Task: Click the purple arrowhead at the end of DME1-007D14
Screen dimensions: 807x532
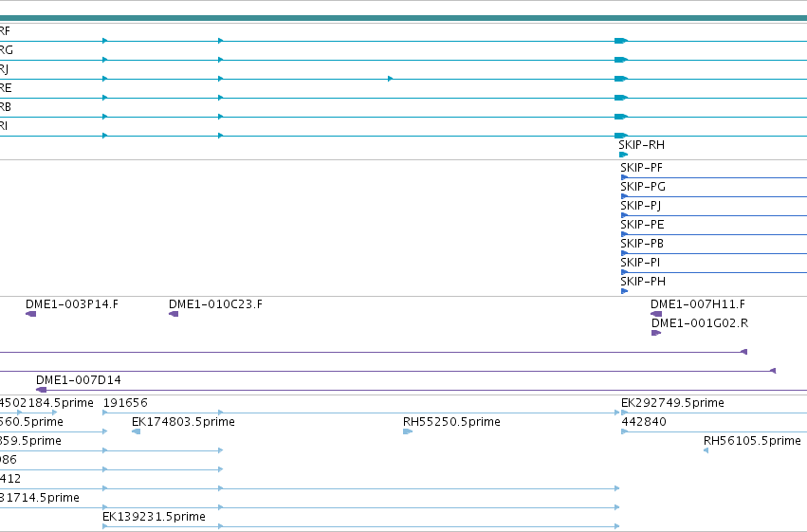Action: coord(41,390)
